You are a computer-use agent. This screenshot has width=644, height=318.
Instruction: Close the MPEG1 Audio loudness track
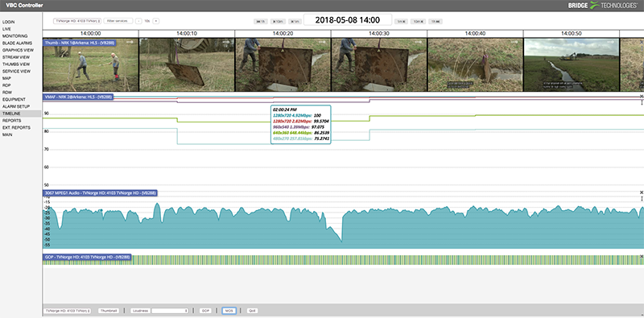(x=641, y=192)
